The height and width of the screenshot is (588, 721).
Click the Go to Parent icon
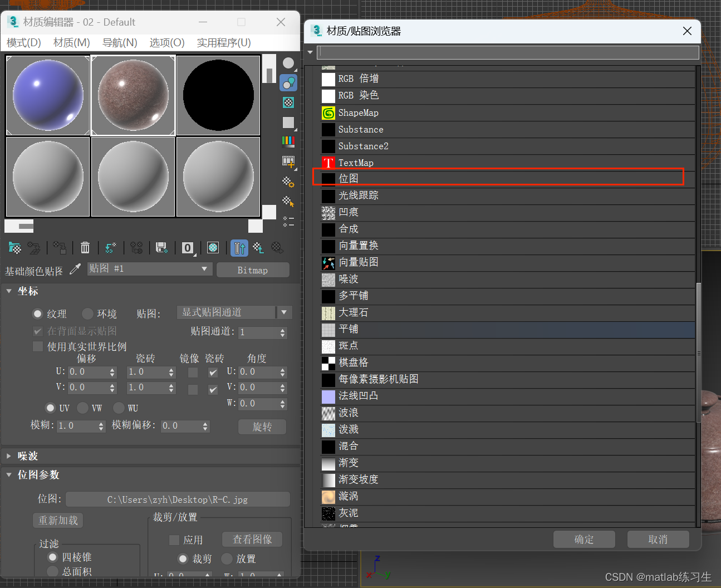point(258,248)
